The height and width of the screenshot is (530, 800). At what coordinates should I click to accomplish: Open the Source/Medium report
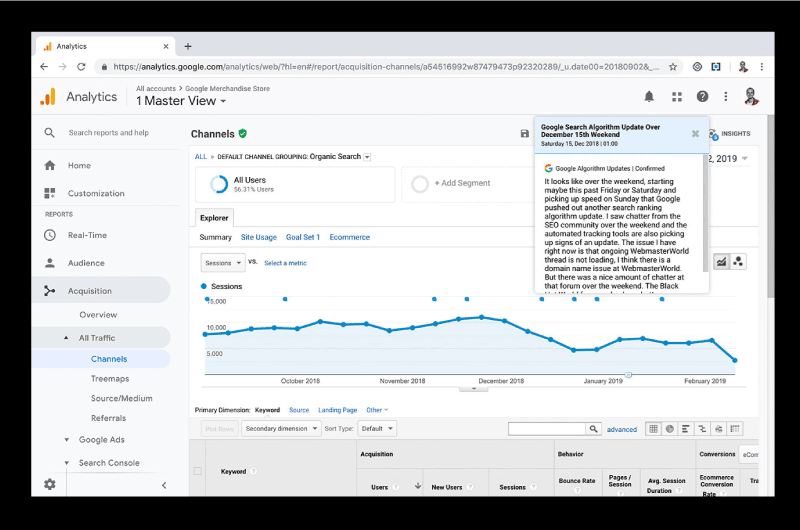click(121, 398)
